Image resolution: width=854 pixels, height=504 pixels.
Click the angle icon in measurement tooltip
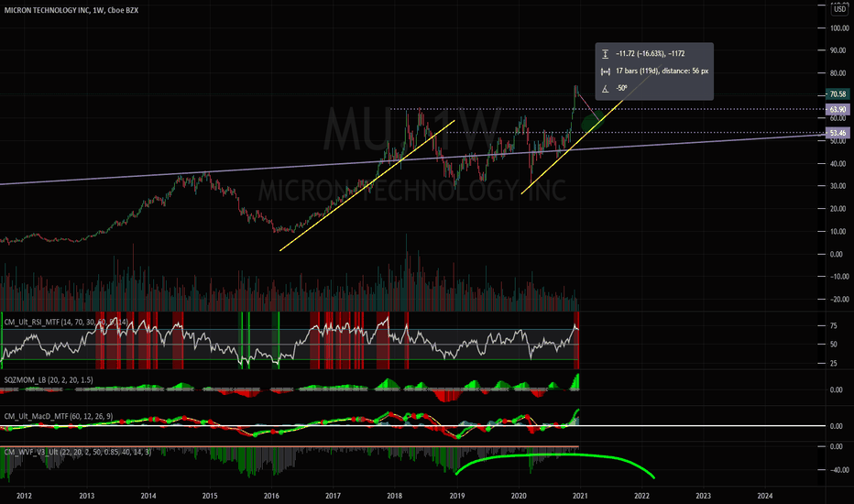pyautogui.click(x=605, y=89)
